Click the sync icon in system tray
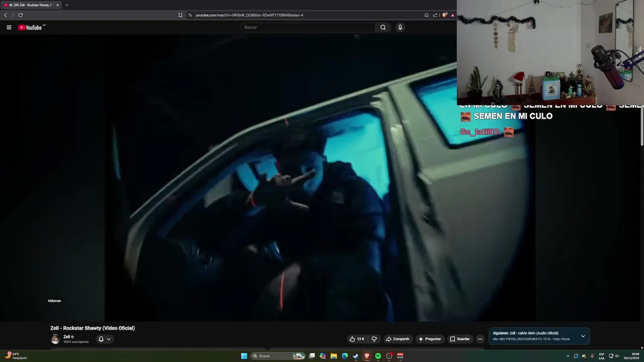Screen dimensions: 644x362 click(x=576, y=356)
